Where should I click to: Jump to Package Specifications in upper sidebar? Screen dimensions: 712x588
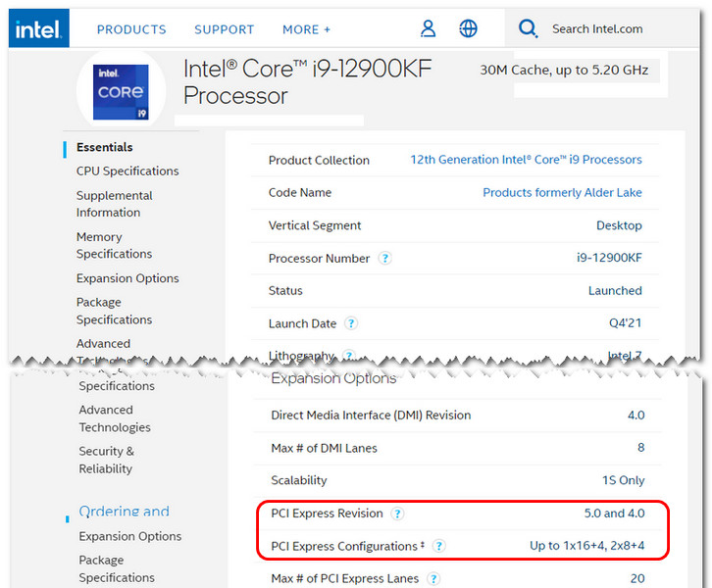(115, 311)
